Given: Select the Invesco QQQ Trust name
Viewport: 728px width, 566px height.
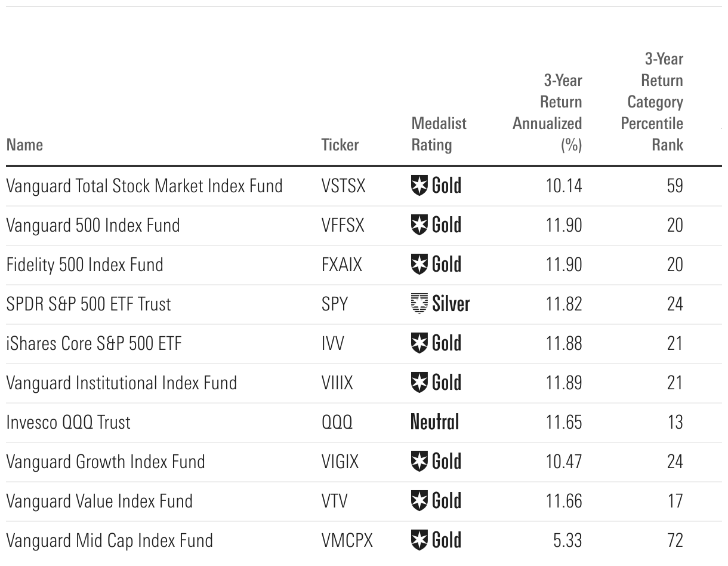Looking at the screenshot, I should click(68, 422).
